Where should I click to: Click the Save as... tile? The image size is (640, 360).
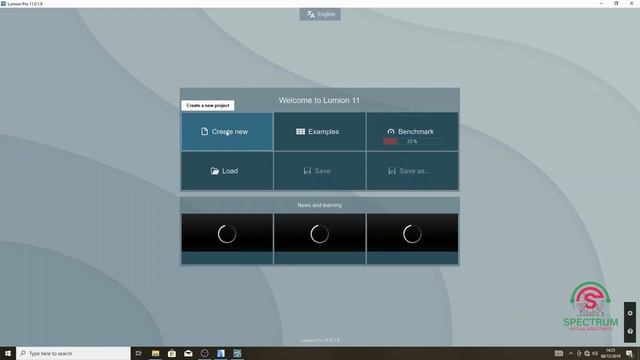[x=412, y=171]
